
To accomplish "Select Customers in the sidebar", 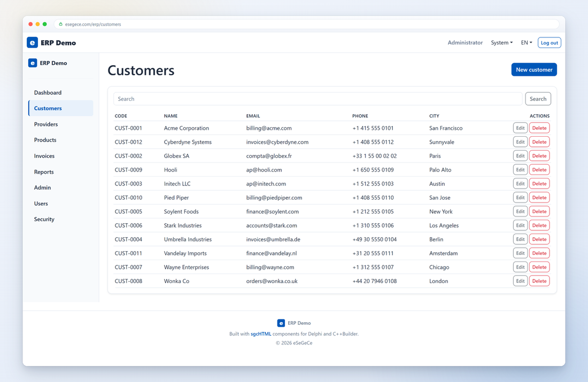I will [61, 108].
